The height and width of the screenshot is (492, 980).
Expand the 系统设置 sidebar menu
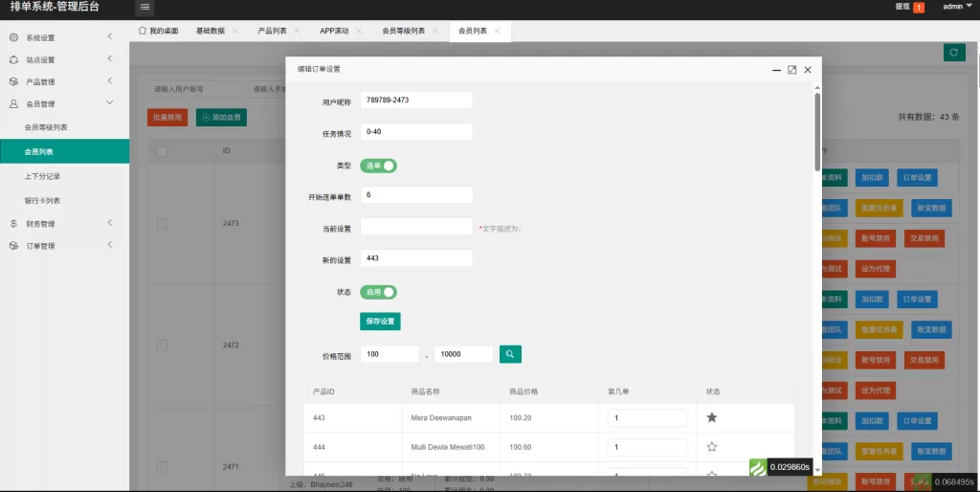click(64, 37)
